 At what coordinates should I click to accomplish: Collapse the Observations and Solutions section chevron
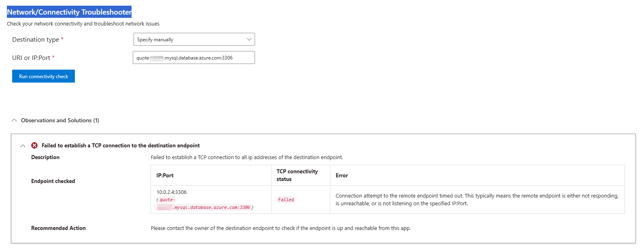[x=14, y=120]
